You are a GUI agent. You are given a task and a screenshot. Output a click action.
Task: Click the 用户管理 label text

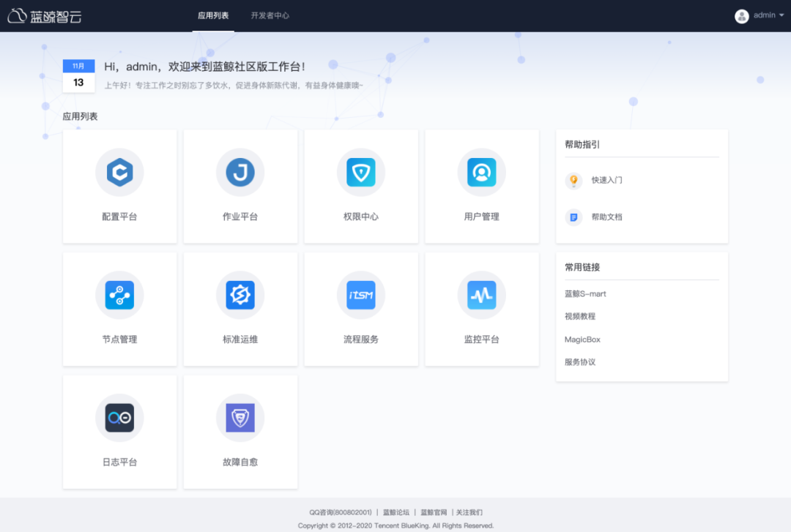tap(482, 217)
